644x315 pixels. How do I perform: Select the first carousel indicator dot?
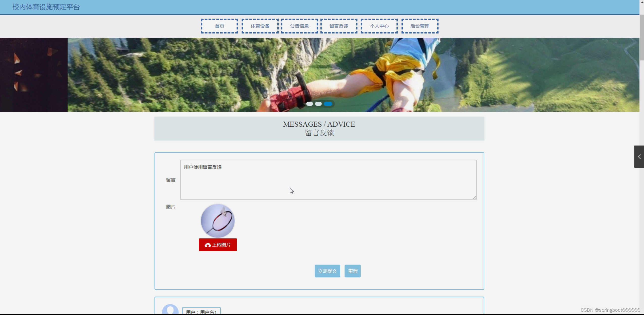[x=309, y=104]
